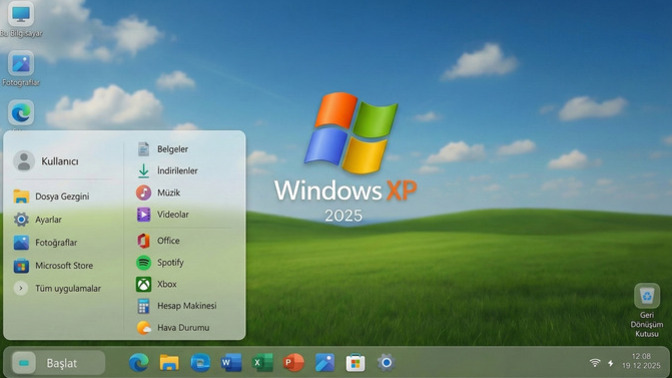Open Bu Bilgisayar desktop icon
The height and width of the screenshot is (378, 672).
21,20
